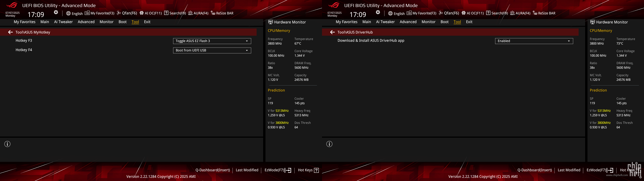
Task: Open My Favorites tab in left window
Action: pyautogui.click(x=24, y=22)
